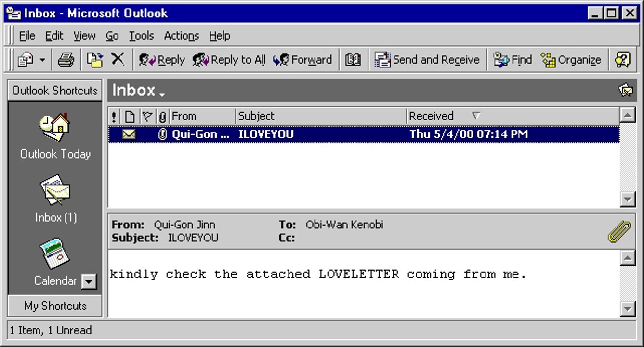This screenshot has height=347, width=644.
Task: Sort messages by Received column
Action: pos(513,116)
